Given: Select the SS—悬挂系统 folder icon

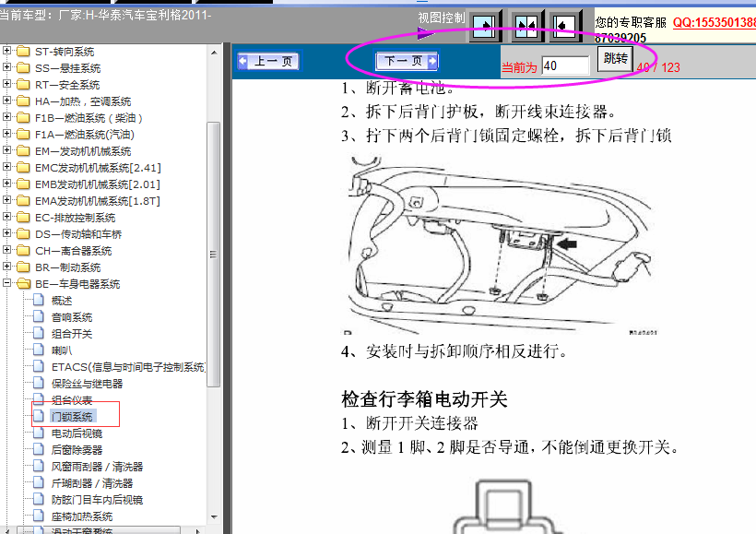Looking at the screenshot, I should click(x=23, y=67).
